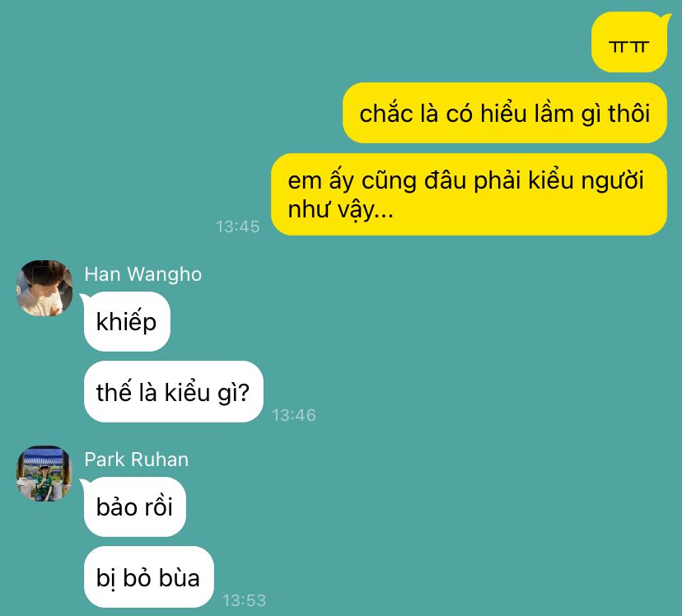Select the 'chắc là có hiểu lầm gì thôi' bubble

tap(505, 113)
